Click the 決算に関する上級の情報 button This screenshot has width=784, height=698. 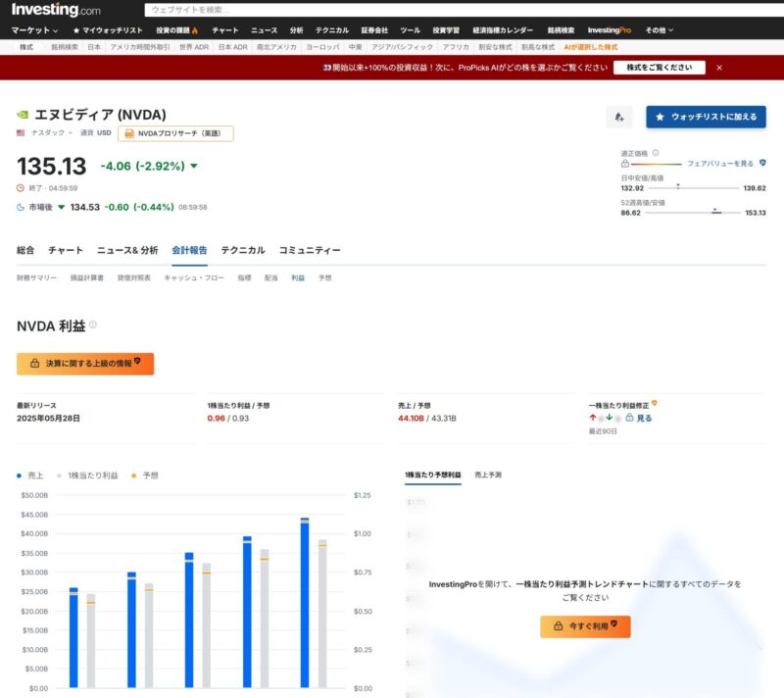click(85, 364)
